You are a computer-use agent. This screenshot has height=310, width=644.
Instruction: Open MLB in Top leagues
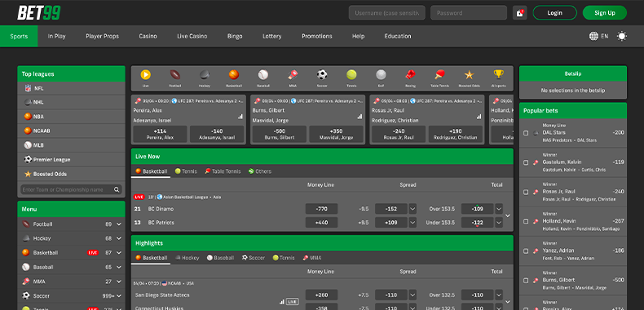tap(72, 145)
